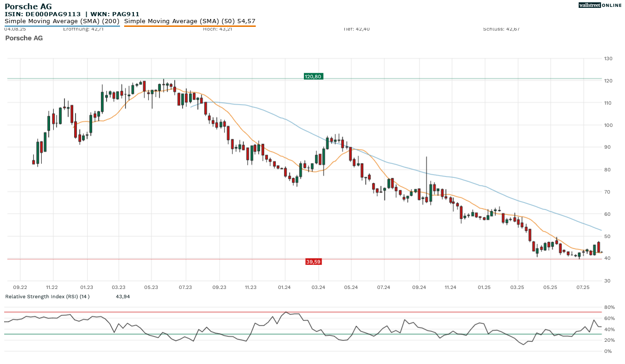
Task: Click the 50 price axis label
Action: coord(607,236)
